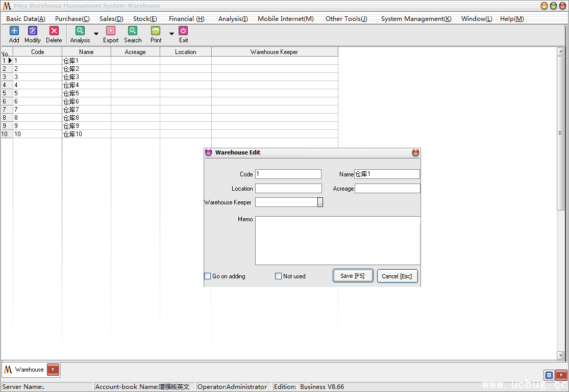Click the Print toolbar icon

(x=156, y=31)
